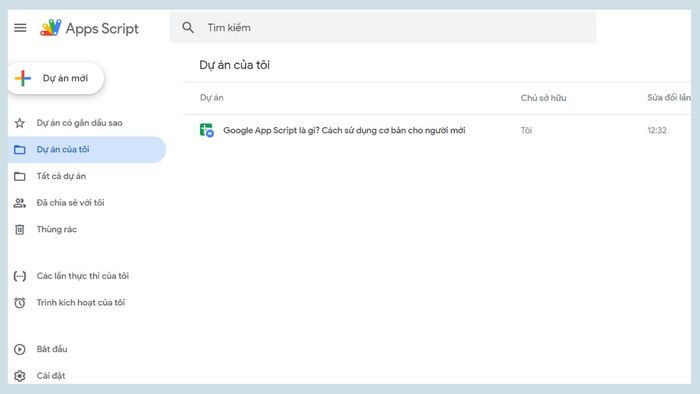This screenshot has width=700, height=394.
Task: Open Thùng rác
Action: click(57, 229)
